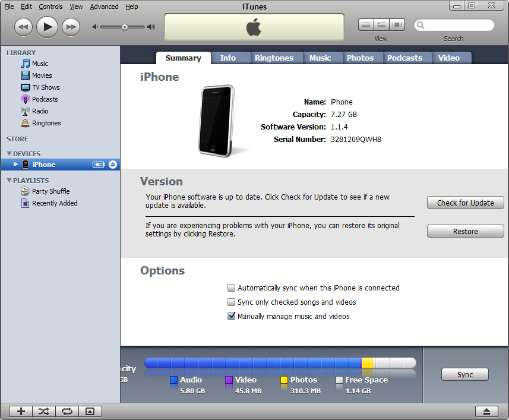The width and height of the screenshot is (509, 420).
Task: Click the serial number 3281209QWH8
Action: (356, 140)
